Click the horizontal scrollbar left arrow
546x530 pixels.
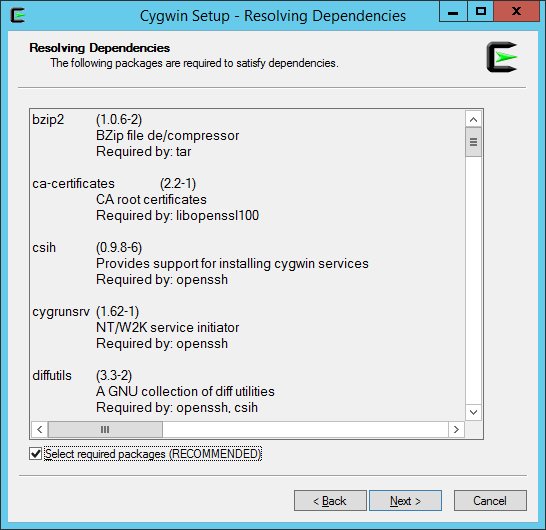(40, 429)
